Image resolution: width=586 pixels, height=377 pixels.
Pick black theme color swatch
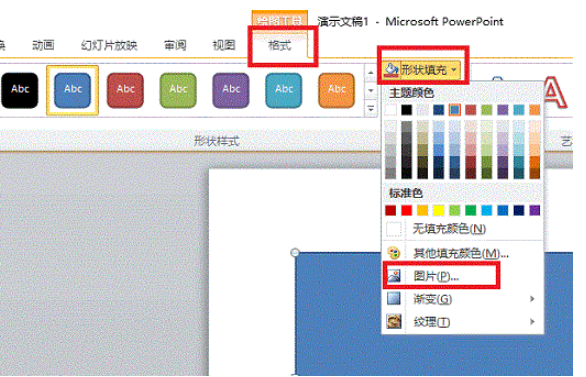coord(407,110)
